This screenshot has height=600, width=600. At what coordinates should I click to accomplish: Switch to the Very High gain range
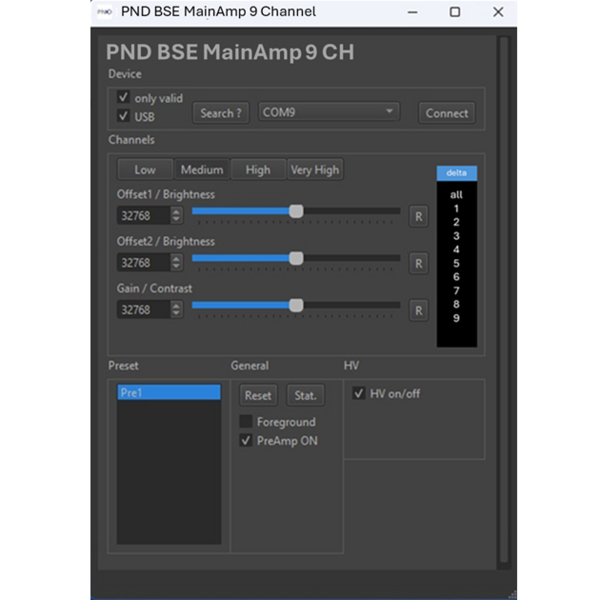314,170
